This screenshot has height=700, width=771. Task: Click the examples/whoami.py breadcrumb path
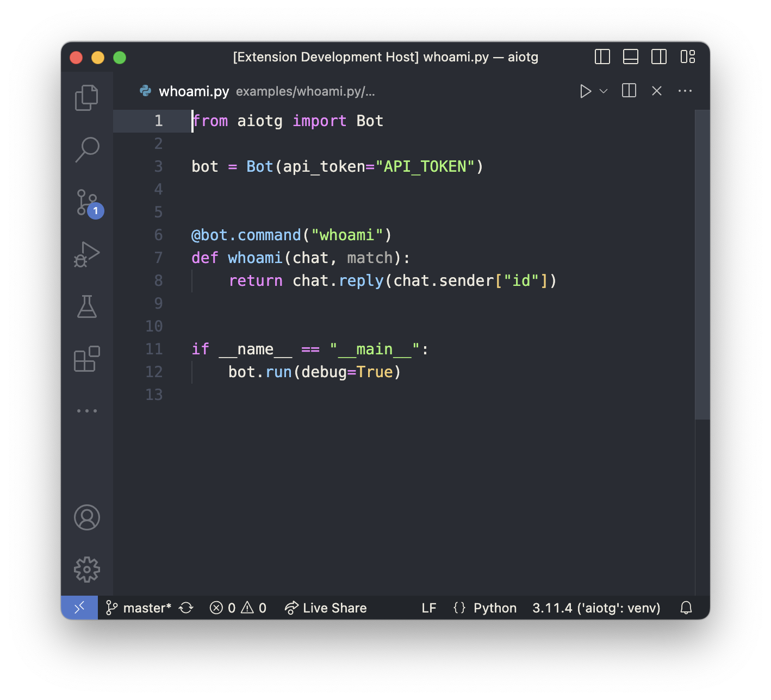(306, 91)
